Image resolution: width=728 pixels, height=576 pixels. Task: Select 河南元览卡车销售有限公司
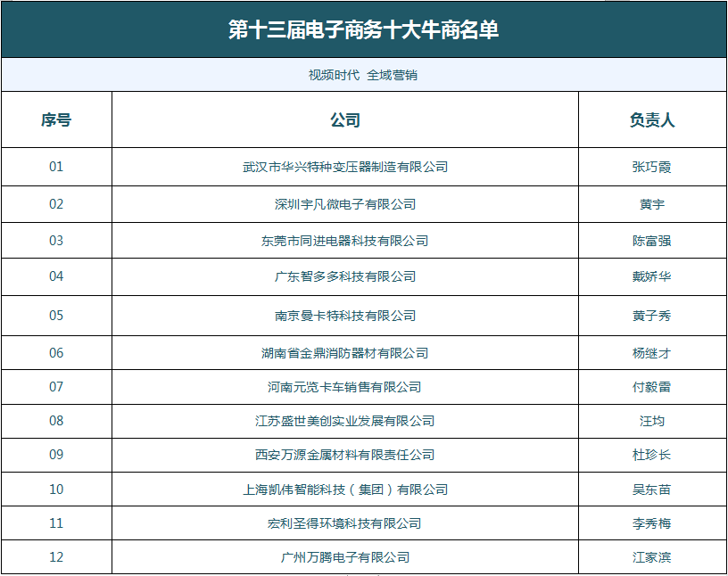click(x=345, y=387)
